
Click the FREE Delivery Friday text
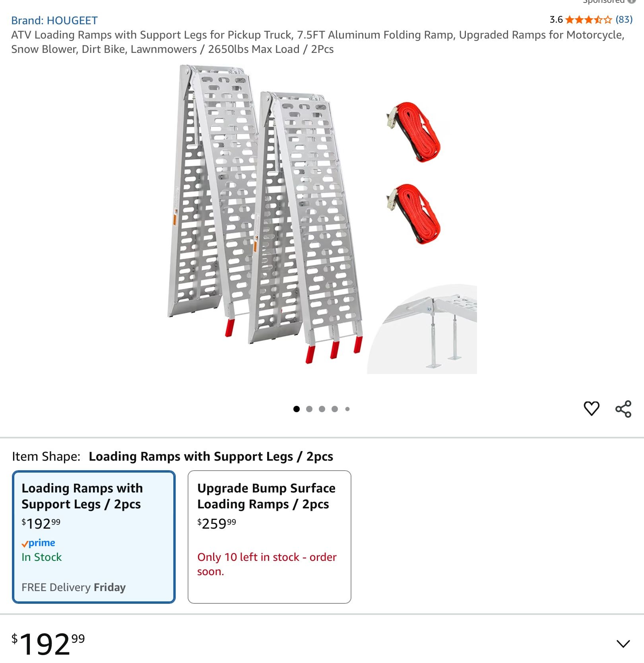74,587
